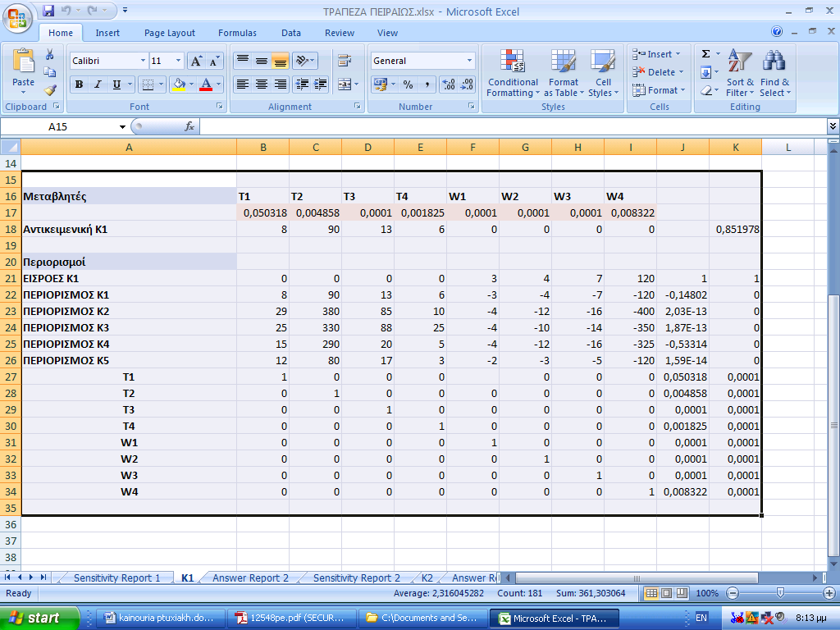Apply Comma Style number format
Viewport: 840px width, 630px height.
pyautogui.click(x=427, y=84)
